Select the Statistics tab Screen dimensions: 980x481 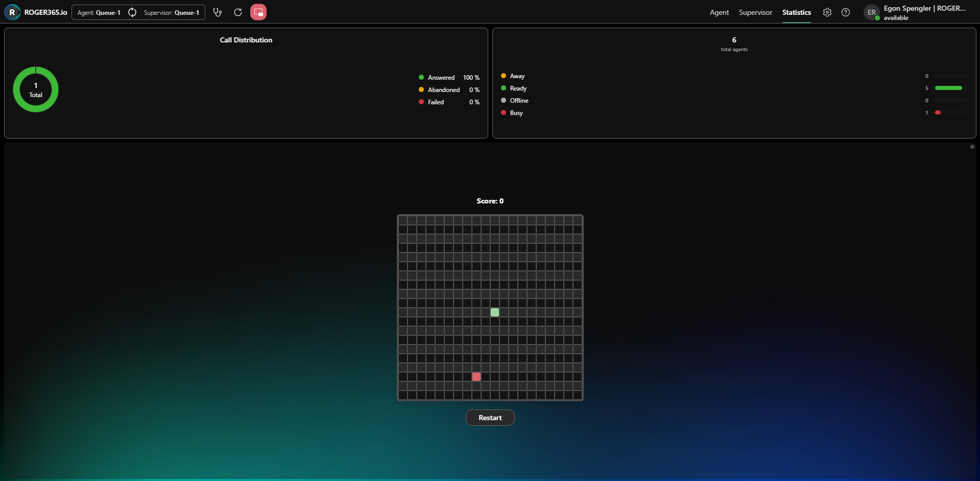pos(796,12)
